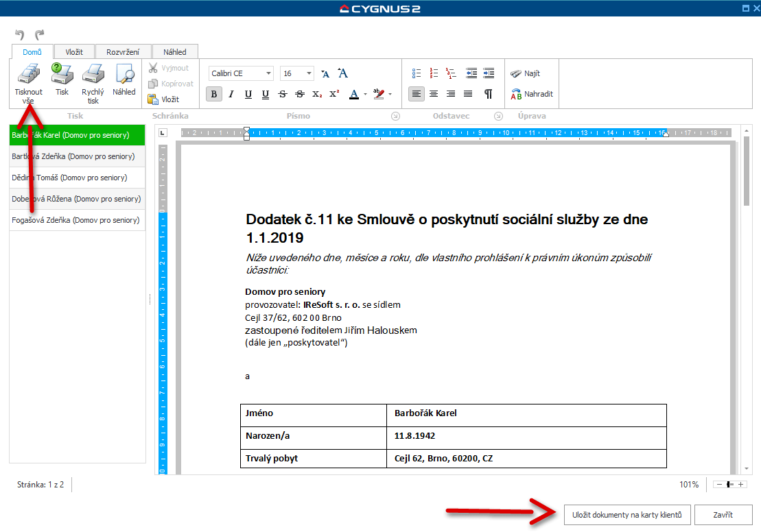The height and width of the screenshot is (532, 761).
Task: Decrease paragraph indent
Action: point(471,73)
